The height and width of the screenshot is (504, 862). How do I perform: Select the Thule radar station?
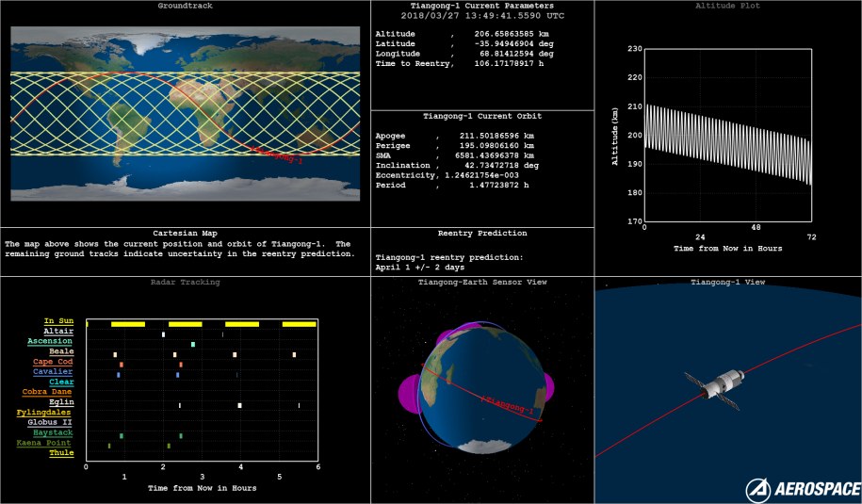click(x=61, y=453)
